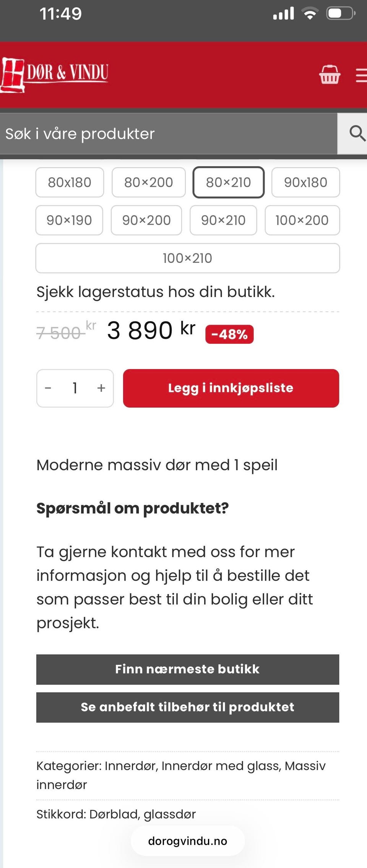
Task: Choose the 90×210 door size
Action: pos(223,220)
